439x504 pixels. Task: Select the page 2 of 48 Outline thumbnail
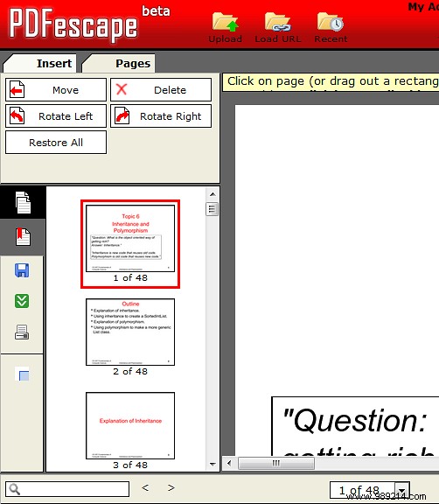[130, 332]
